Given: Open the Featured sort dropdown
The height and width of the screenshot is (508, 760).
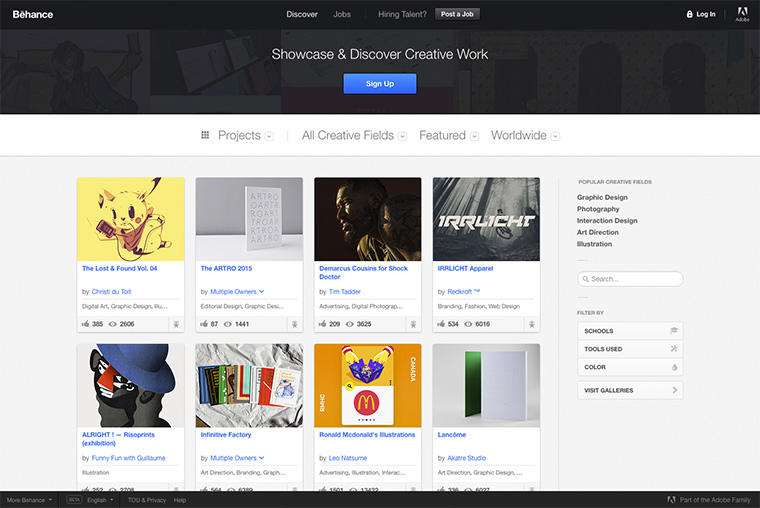Looking at the screenshot, I should [475, 136].
